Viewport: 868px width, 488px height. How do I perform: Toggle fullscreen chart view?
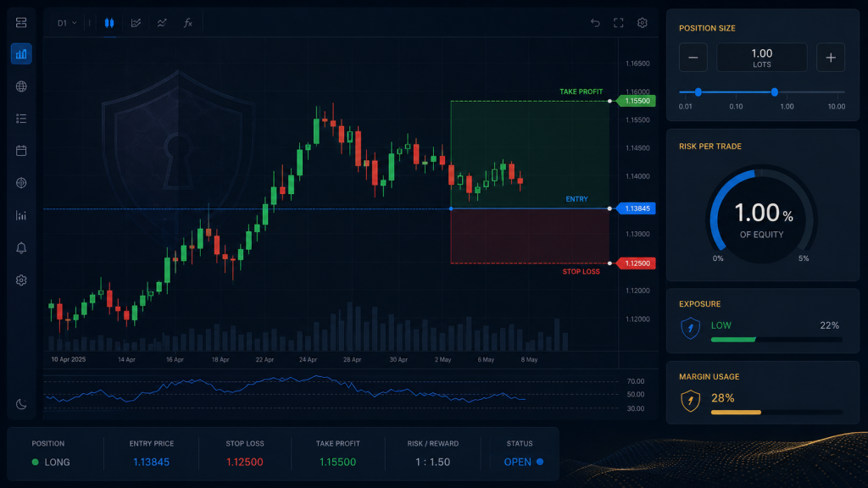(x=618, y=23)
